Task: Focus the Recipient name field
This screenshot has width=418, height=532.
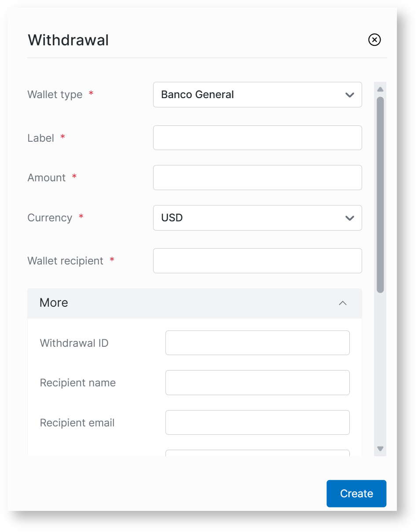Action: [257, 383]
